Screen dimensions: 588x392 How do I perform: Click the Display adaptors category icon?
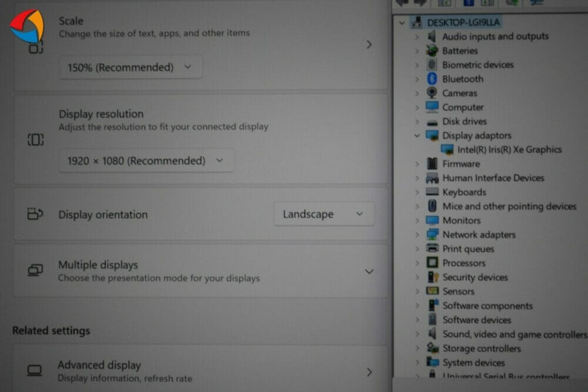point(432,135)
